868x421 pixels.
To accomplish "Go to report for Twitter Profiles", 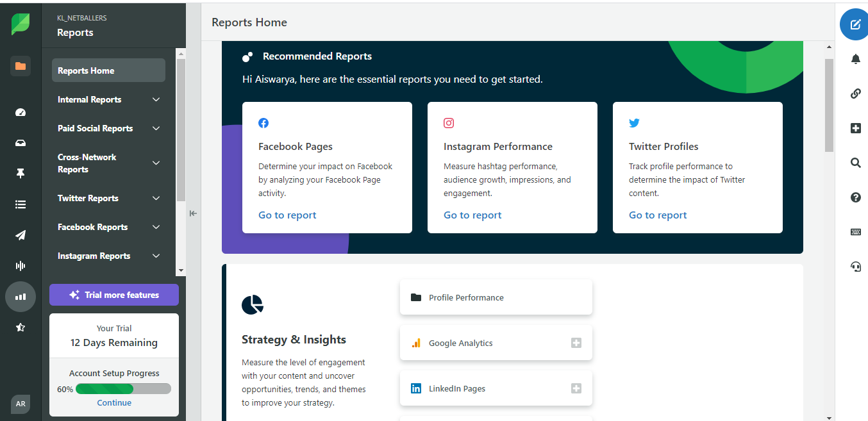I will point(658,215).
